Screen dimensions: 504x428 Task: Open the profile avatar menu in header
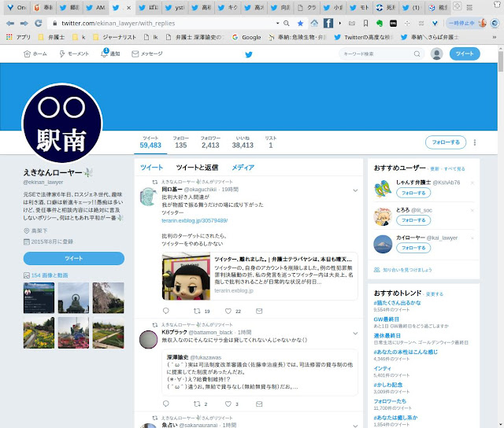click(x=436, y=54)
